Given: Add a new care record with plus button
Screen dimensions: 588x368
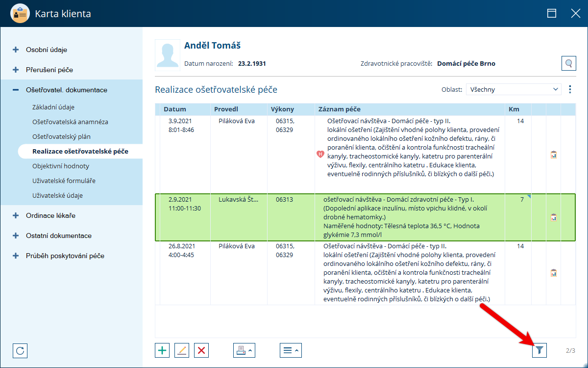Looking at the screenshot, I should (x=162, y=350).
